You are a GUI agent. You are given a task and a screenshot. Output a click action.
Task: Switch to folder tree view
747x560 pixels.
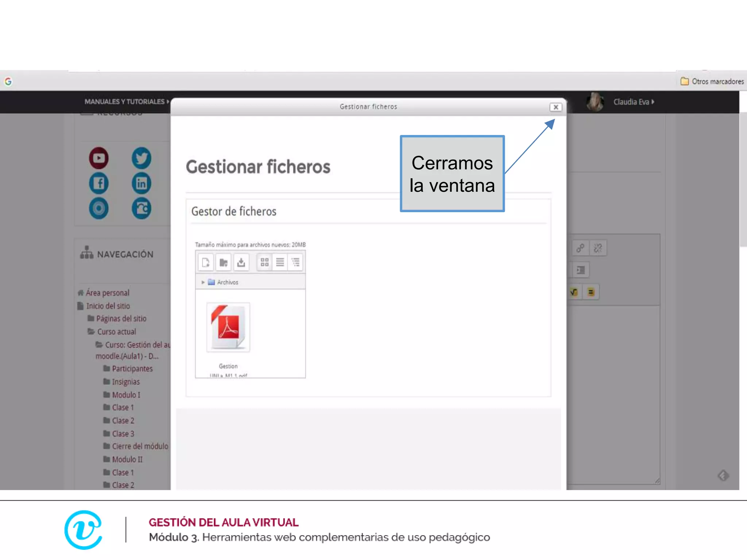[x=295, y=262]
